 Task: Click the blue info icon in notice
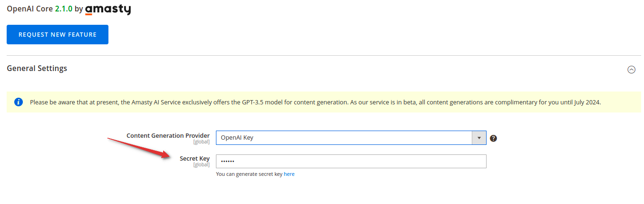point(19,102)
